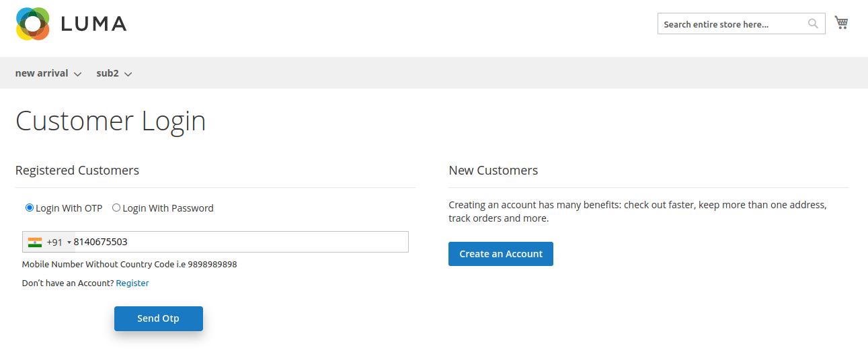Open the shopping cart icon
The height and width of the screenshot is (358, 868).
click(841, 23)
